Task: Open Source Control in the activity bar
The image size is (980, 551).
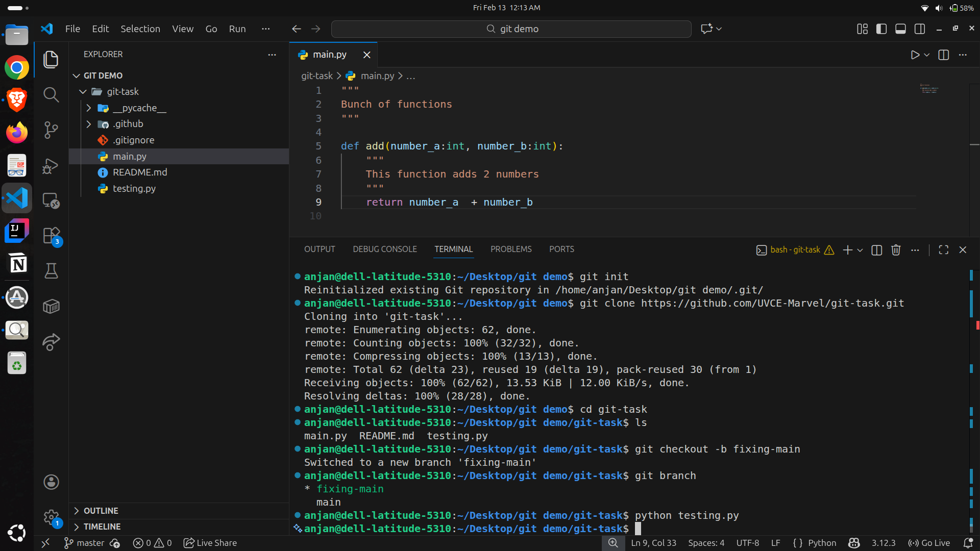Action: [51, 130]
